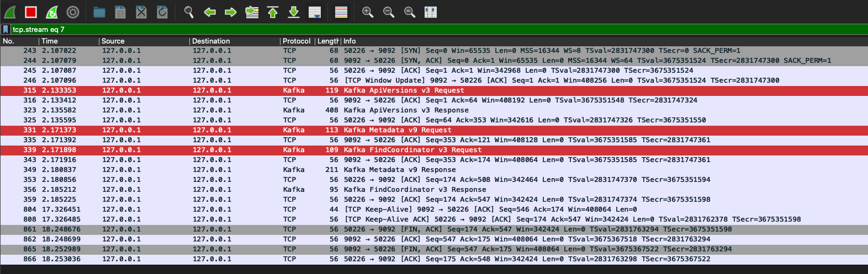
Task: Select packet 865, FIN, ACK from port 9092
Action: point(434,249)
